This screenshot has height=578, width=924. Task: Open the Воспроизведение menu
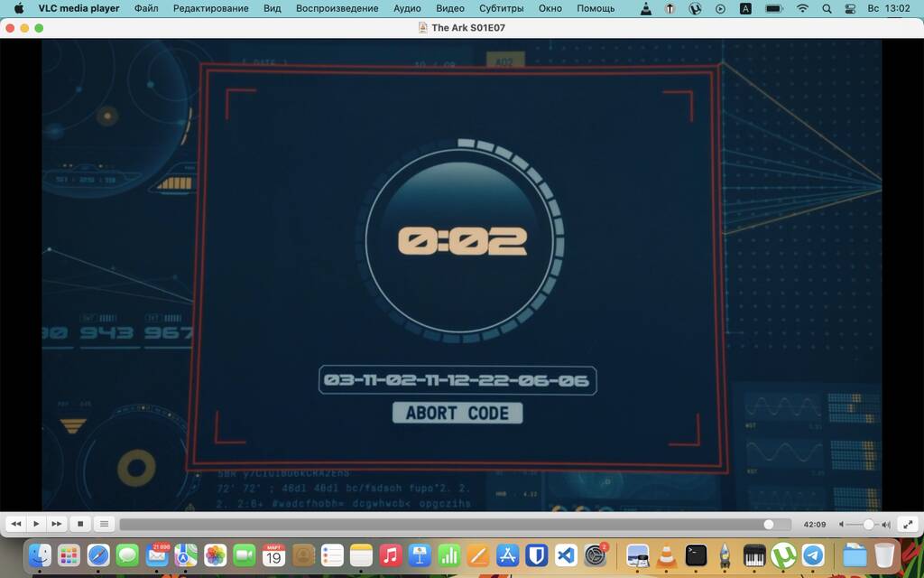pyautogui.click(x=337, y=8)
